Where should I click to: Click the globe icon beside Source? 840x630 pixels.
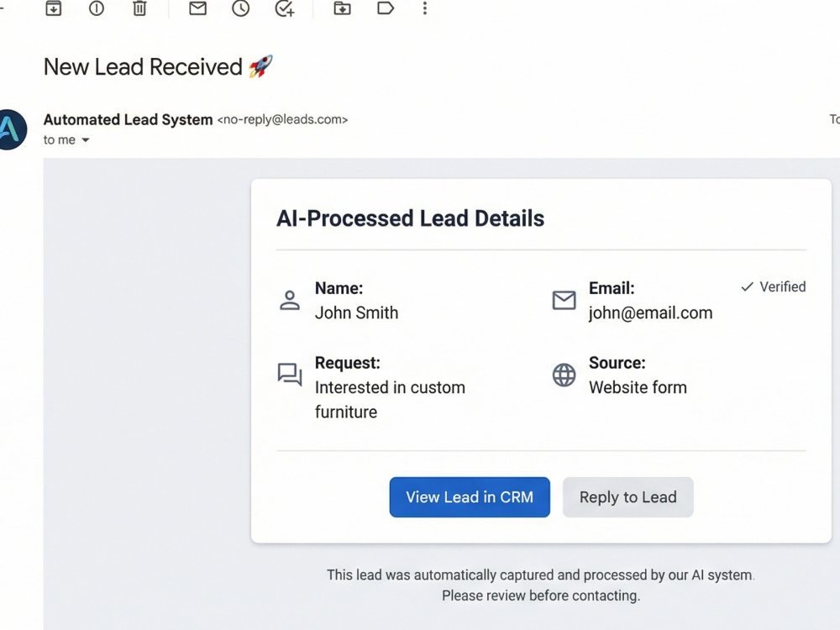pos(564,375)
